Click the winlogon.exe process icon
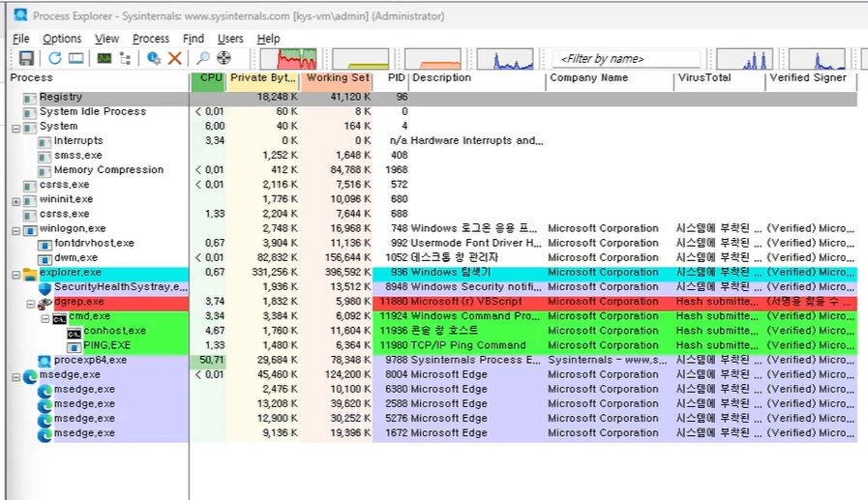 pos(30,230)
